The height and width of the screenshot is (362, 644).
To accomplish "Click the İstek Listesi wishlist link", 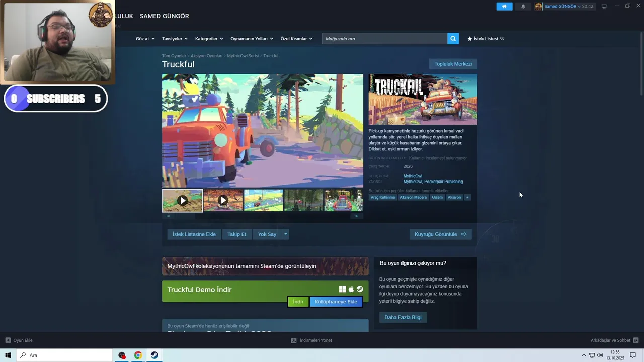I will (x=486, y=39).
